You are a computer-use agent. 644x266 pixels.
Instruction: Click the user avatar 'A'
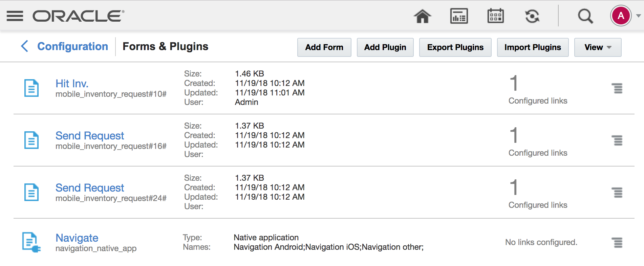pyautogui.click(x=620, y=16)
